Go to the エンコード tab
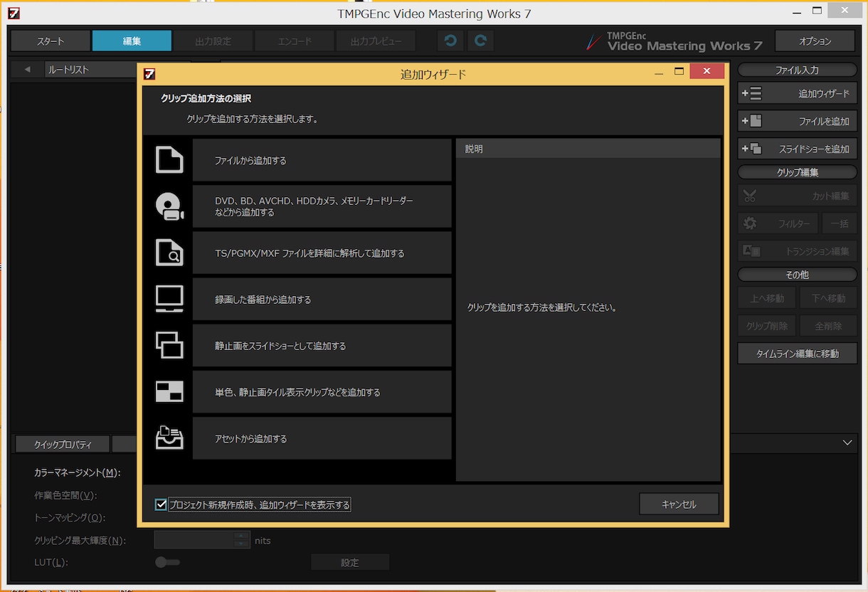The height and width of the screenshot is (592, 868). coord(295,41)
